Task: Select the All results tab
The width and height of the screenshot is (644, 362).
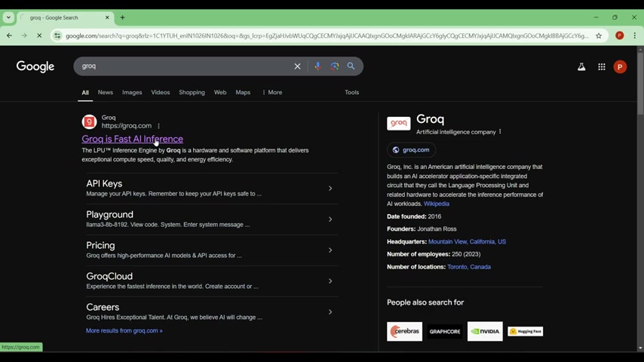Action: (x=85, y=93)
